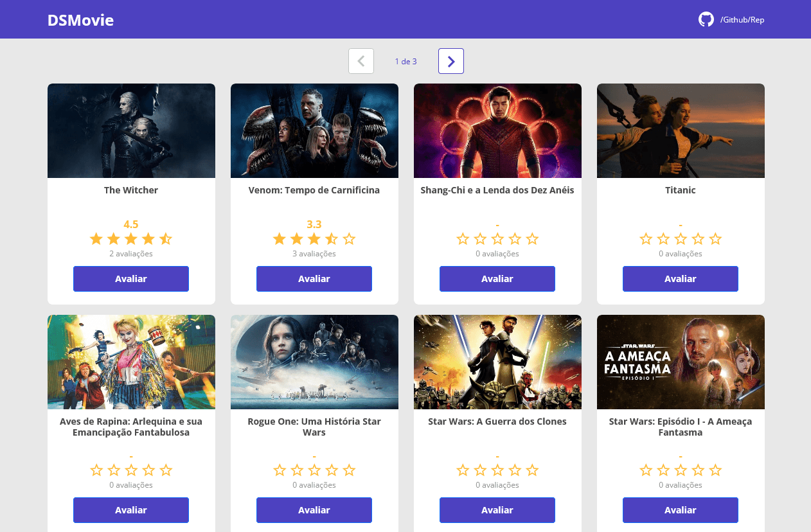Click 'Shang-Chi e a Lenda dos Dez Anéis' title
The height and width of the screenshot is (532, 811).
(497, 190)
